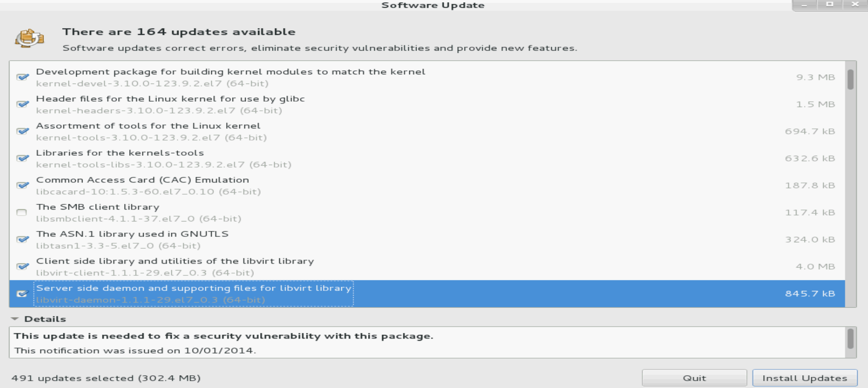Enable the SMB client library checkbox
This screenshot has width=868, height=388.
tap(21, 212)
